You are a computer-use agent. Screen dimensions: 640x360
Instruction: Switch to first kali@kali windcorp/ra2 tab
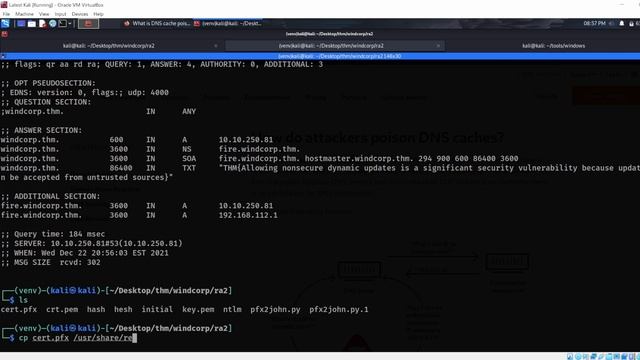[109, 46]
